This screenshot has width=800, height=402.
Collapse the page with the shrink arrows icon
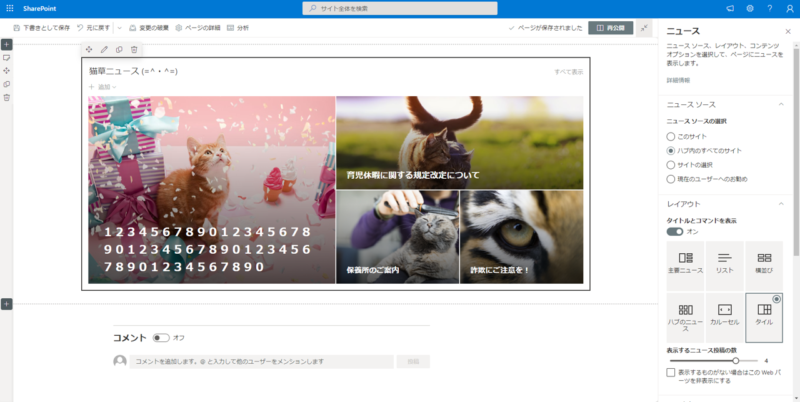[645, 28]
